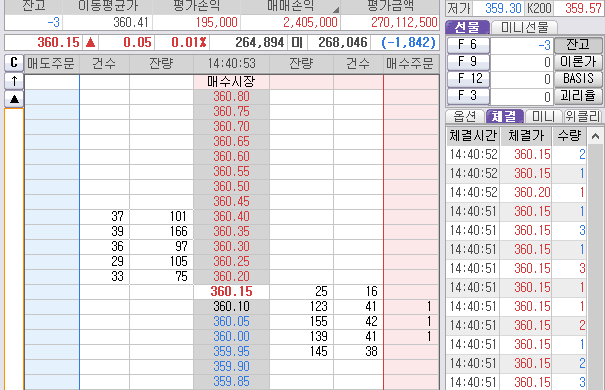Click the 체결시간 column header
Viewport: 605px width, 390px height.
pyautogui.click(x=473, y=136)
